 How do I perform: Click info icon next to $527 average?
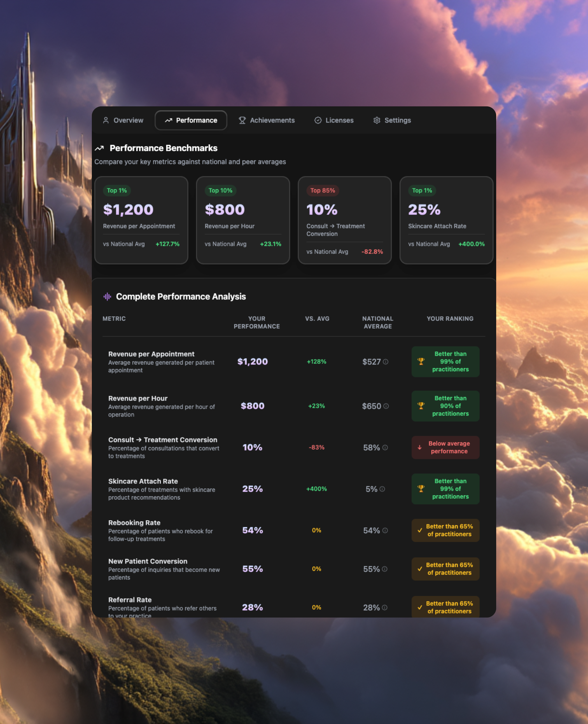coord(386,362)
